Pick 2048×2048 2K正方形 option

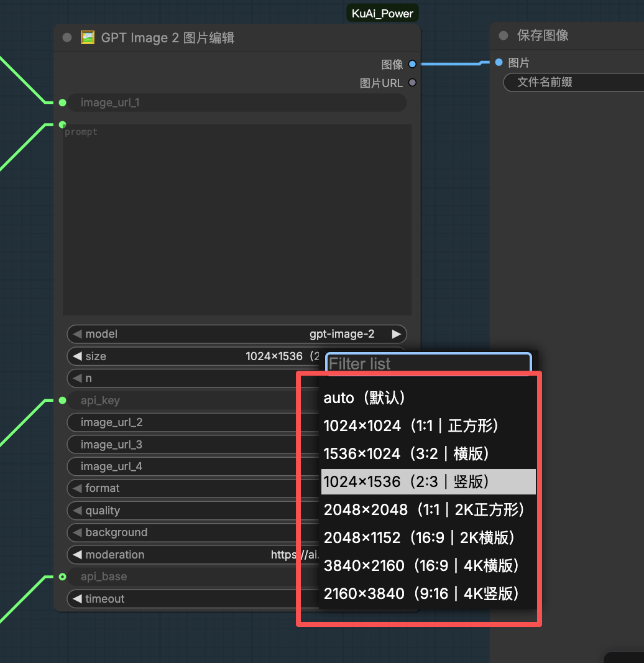click(x=428, y=509)
